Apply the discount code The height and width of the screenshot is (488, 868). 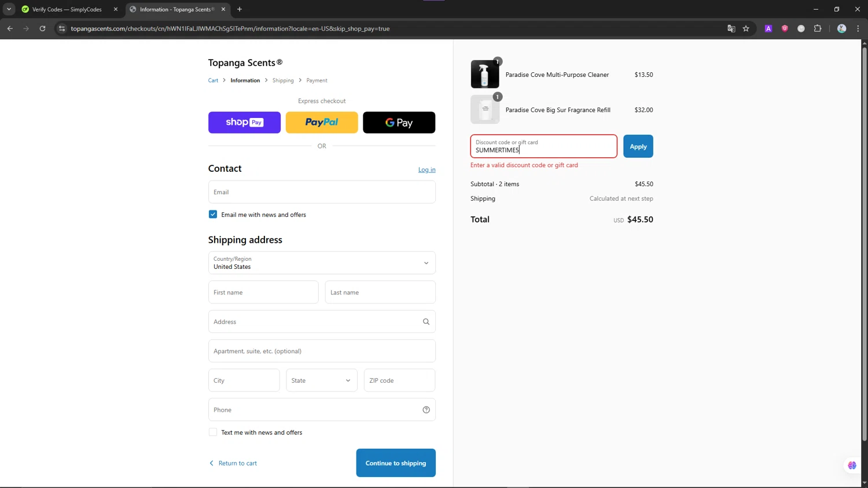[638, 146]
